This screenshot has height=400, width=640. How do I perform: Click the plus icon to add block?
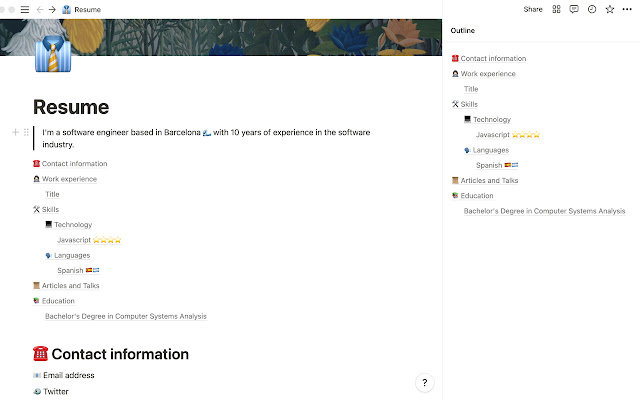point(15,132)
